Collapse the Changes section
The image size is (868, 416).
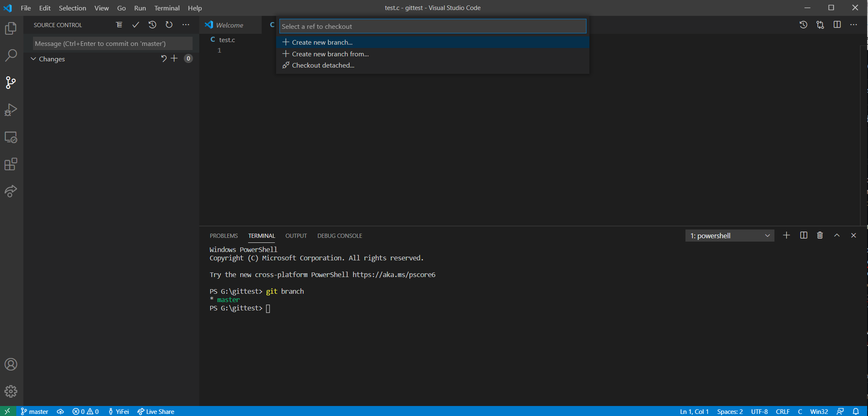click(34, 59)
